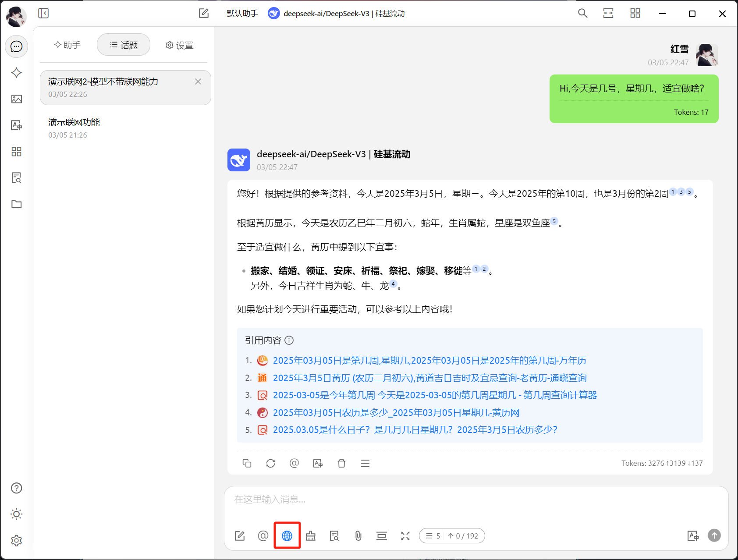Screen dimensions: 738x560
Task: Click the message input field
Action: (x=475, y=500)
